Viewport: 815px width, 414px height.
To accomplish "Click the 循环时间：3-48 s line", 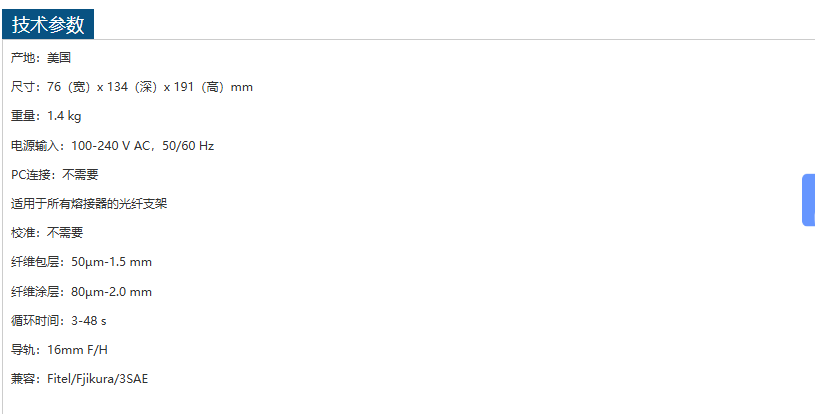I will pyautogui.click(x=58, y=321).
